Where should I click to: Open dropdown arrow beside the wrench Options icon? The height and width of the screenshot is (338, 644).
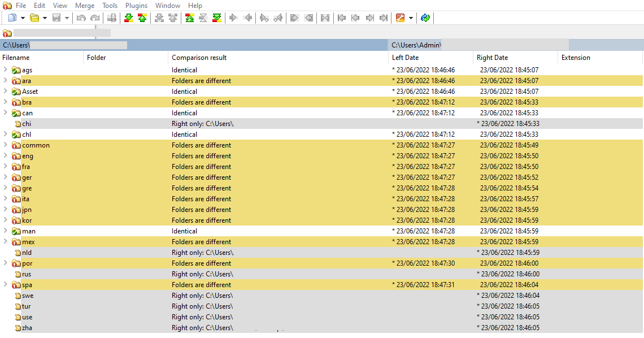(411, 18)
